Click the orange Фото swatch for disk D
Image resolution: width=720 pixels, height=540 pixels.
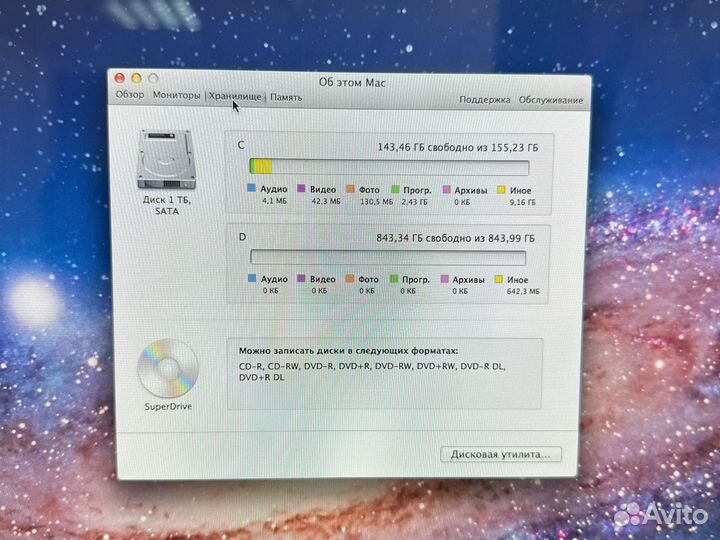[350, 279]
